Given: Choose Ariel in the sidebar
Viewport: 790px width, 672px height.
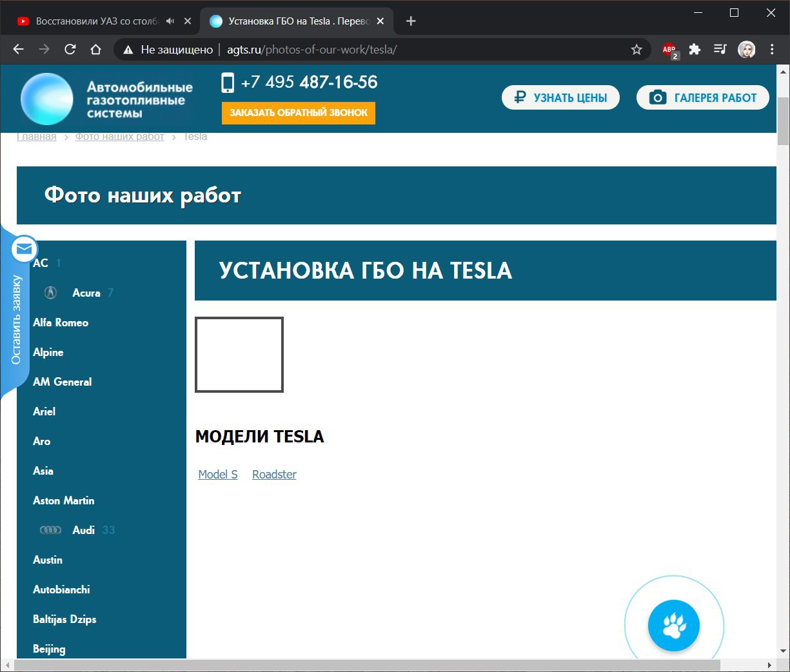Looking at the screenshot, I should tap(44, 411).
